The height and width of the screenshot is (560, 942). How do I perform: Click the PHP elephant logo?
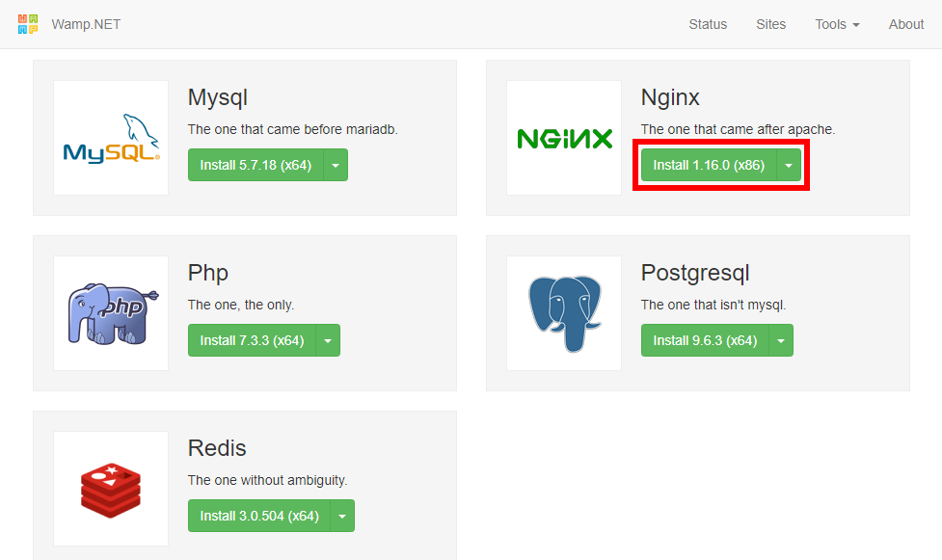click(x=113, y=313)
